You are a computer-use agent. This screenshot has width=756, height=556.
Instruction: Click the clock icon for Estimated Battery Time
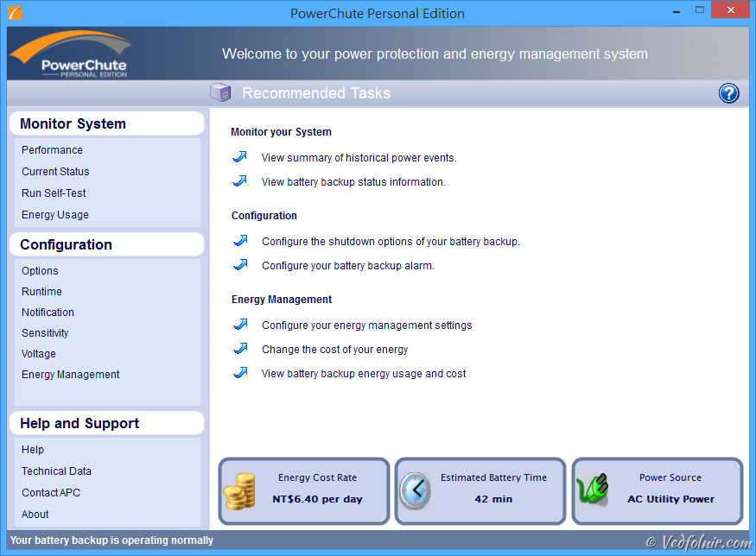click(415, 491)
